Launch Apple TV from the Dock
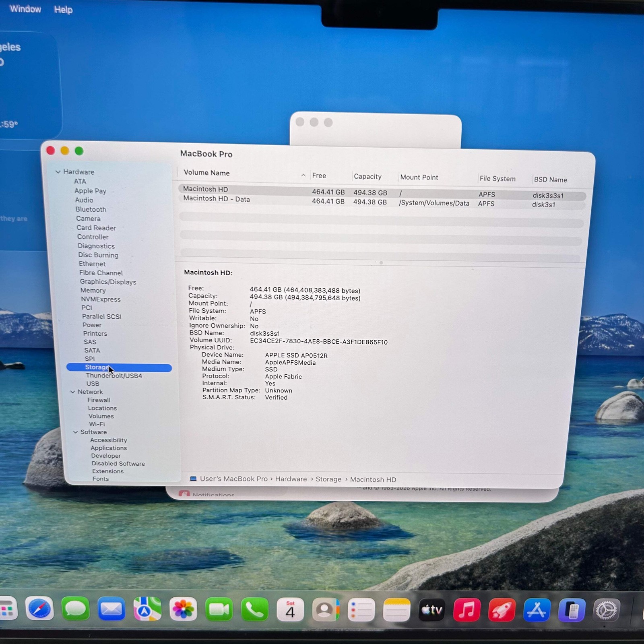The width and height of the screenshot is (644, 644). tap(432, 609)
